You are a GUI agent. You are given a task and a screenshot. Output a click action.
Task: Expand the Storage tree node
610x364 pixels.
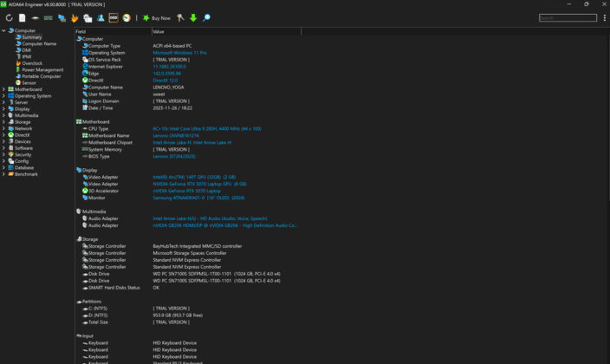(x=3, y=122)
